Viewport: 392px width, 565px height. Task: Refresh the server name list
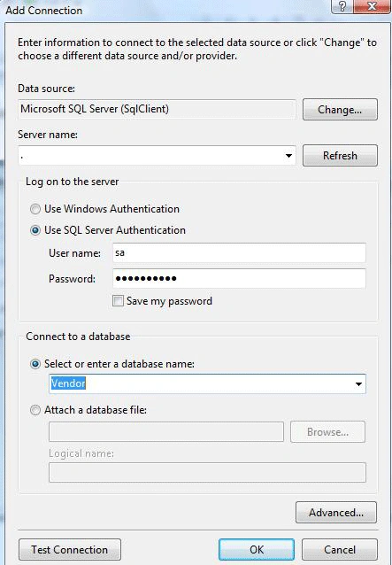[340, 156]
